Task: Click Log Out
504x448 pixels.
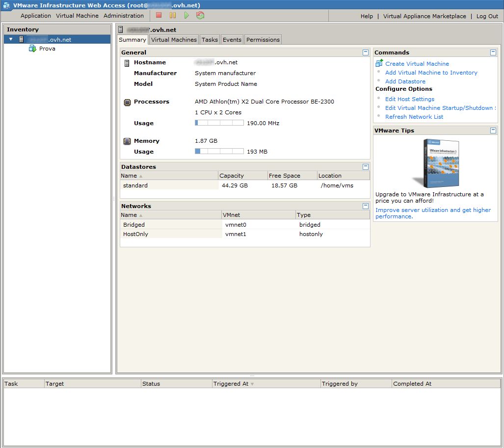Action: pyautogui.click(x=487, y=16)
